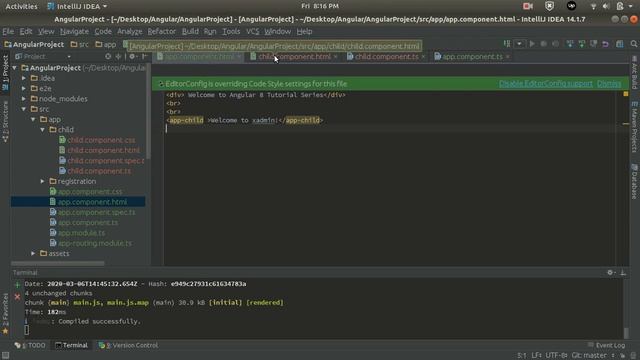Screen dimensions: 640x360
Task: Click the src breadcrumb in navigation bar
Action: click(x=80, y=44)
